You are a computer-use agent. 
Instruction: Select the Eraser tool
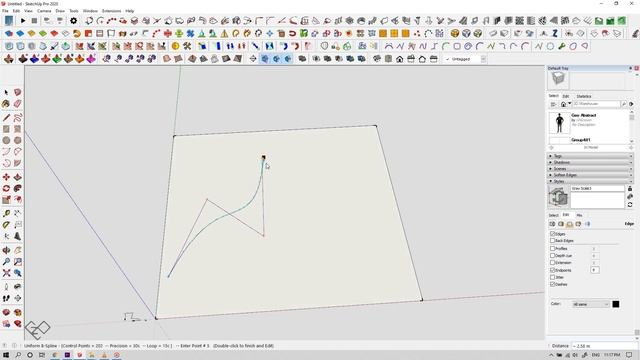pyautogui.click(x=18, y=104)
